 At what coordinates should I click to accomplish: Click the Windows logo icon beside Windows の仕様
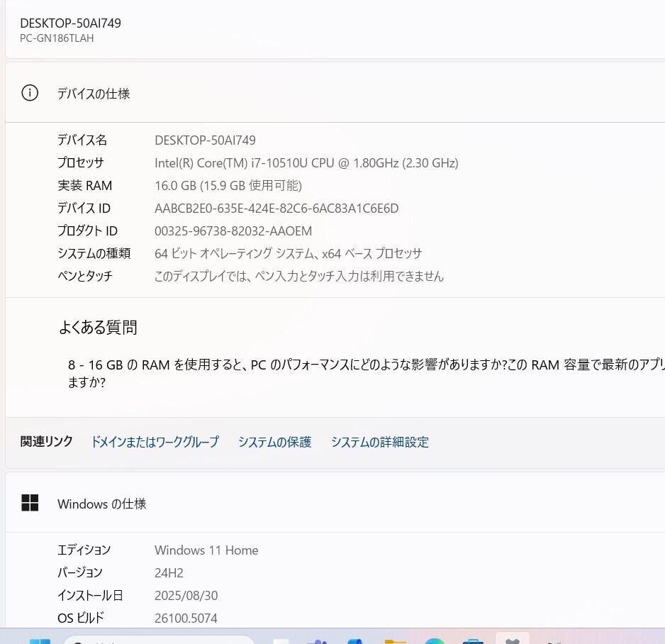click(30, 503)
